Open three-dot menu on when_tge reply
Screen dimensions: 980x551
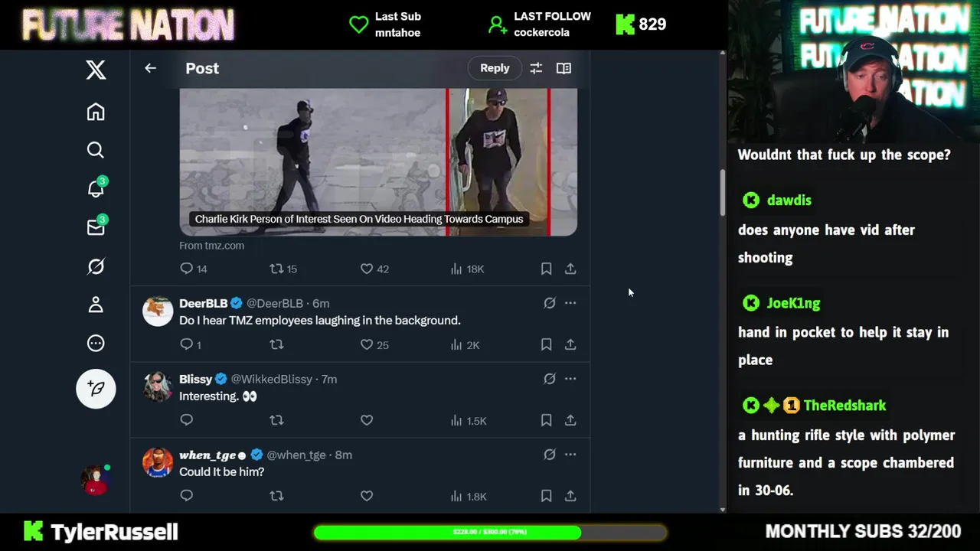(x=570, y=455)
